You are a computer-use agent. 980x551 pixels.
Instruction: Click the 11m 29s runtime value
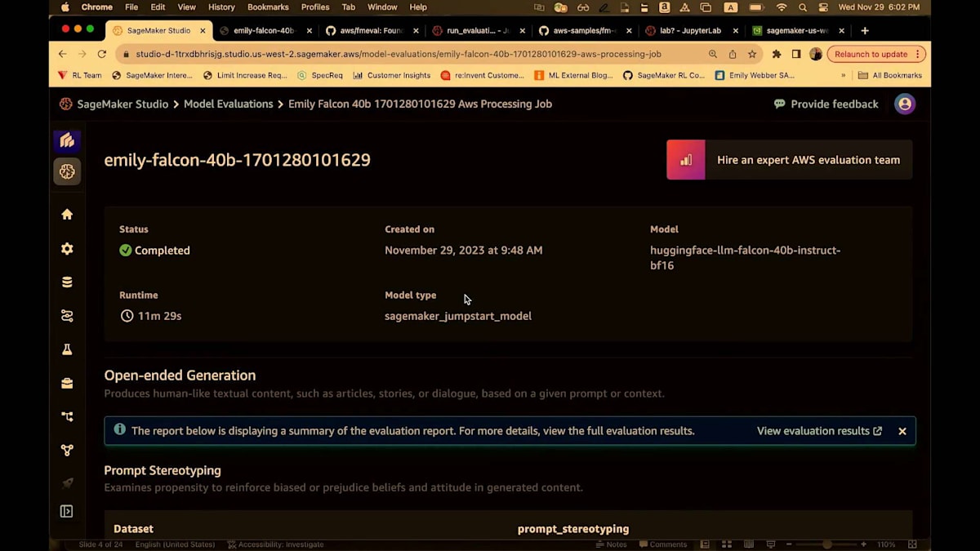(159, 316)
